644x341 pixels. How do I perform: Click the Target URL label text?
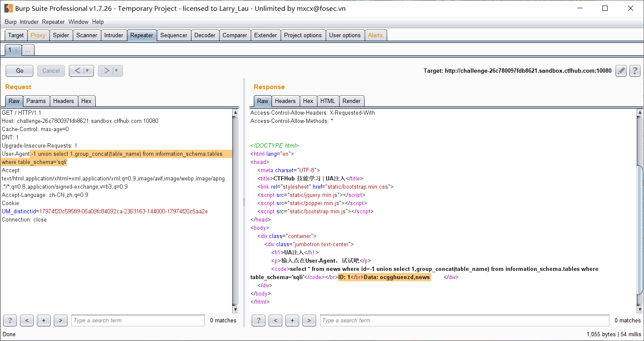tap(518, 71)
